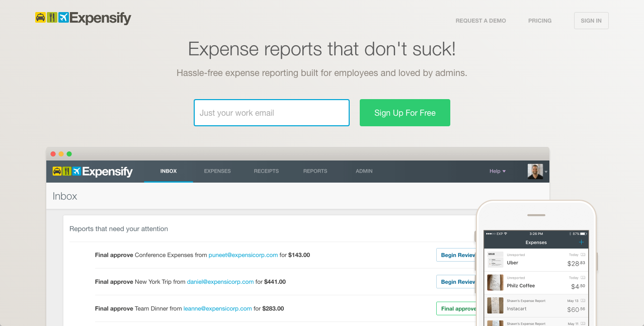Click the red close dot of mock window
644x326 pixels.
coord(53,154)
